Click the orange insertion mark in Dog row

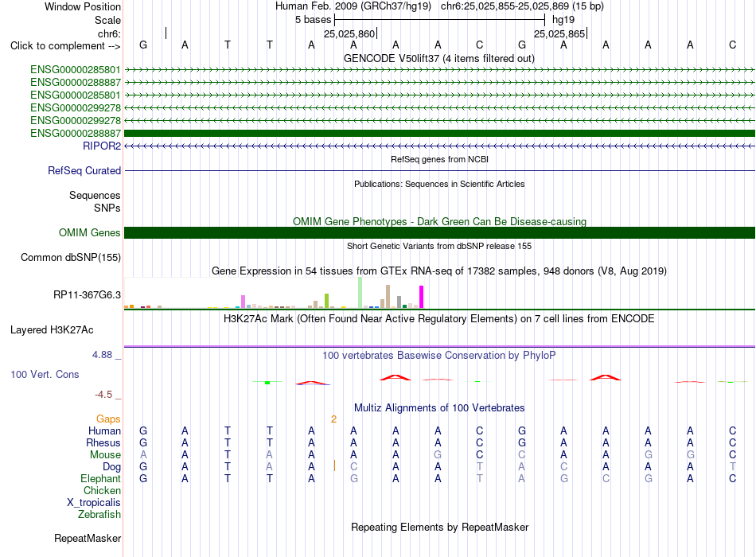(x=334, y=465)
